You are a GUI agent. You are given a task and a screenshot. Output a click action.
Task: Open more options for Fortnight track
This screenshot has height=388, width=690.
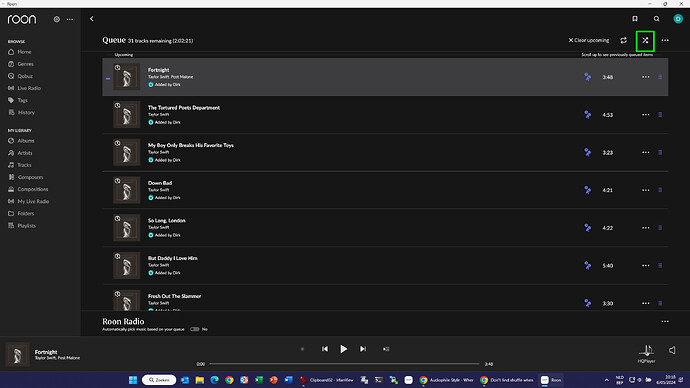point(646,77)
